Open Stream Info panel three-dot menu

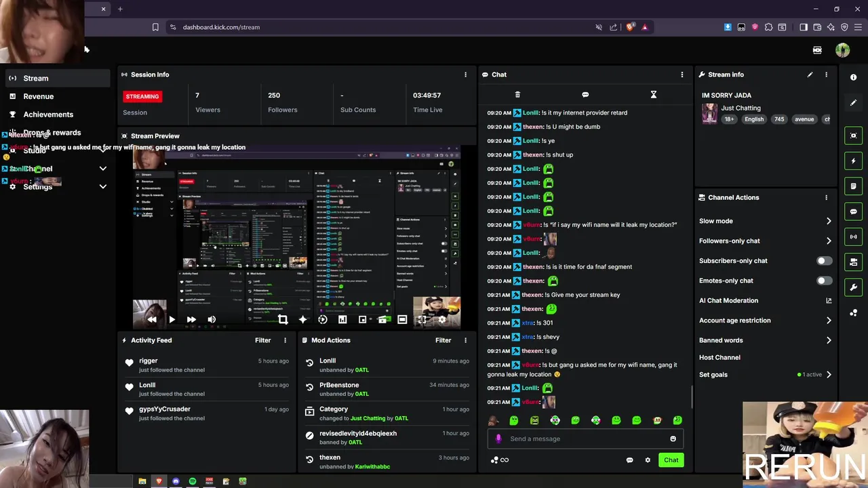pos(826,75)
